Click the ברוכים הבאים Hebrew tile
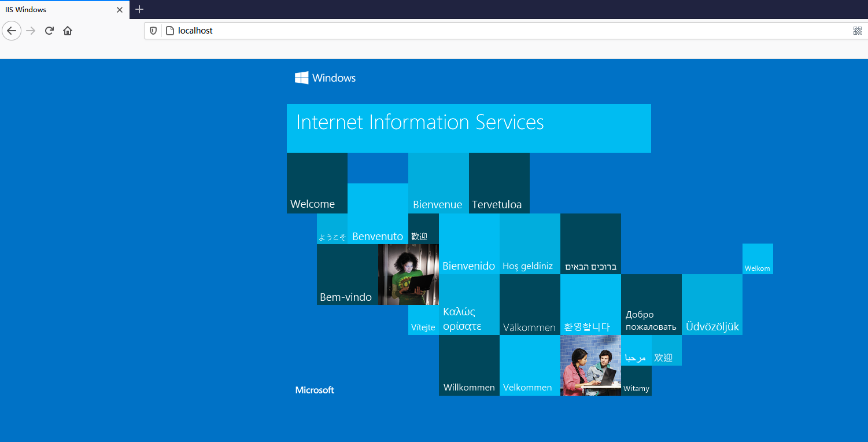The height and width of the screenshot is (442, 868). coord(590,244)
